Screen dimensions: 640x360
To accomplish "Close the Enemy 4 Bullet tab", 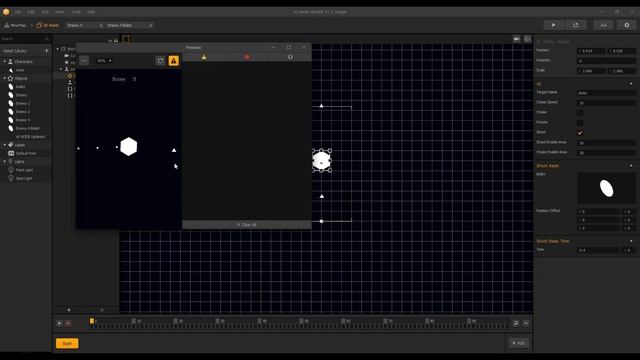I will 151,25.
